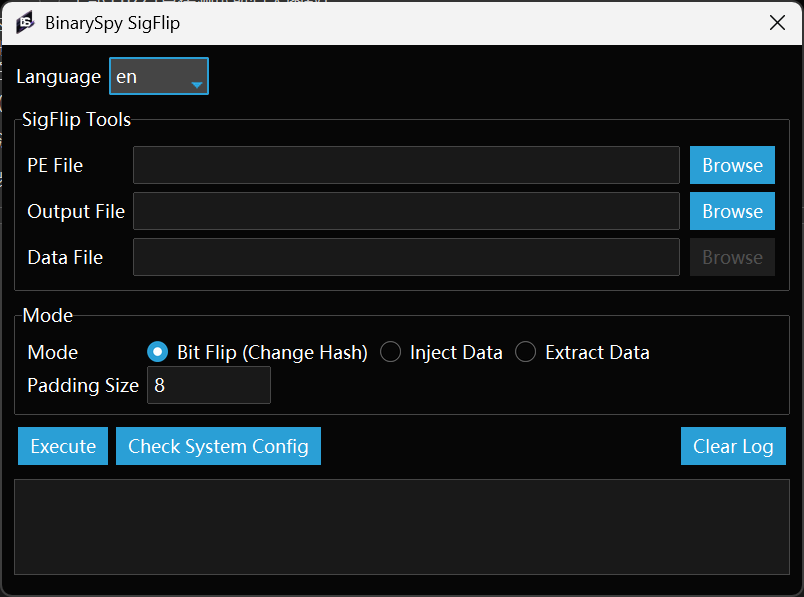
Task: Click into the PE File path field
Action: point(406,165)
